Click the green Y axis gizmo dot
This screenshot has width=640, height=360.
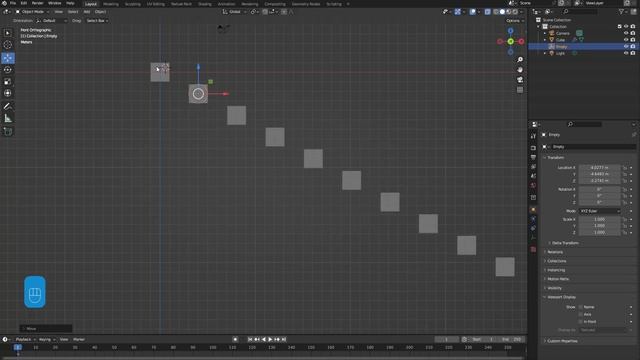511,42
